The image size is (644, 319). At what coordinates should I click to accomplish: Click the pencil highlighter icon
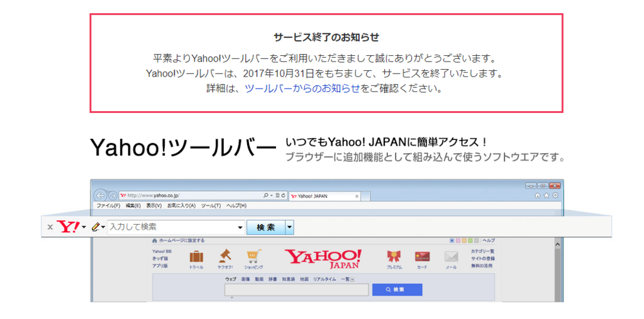(96, 227)
